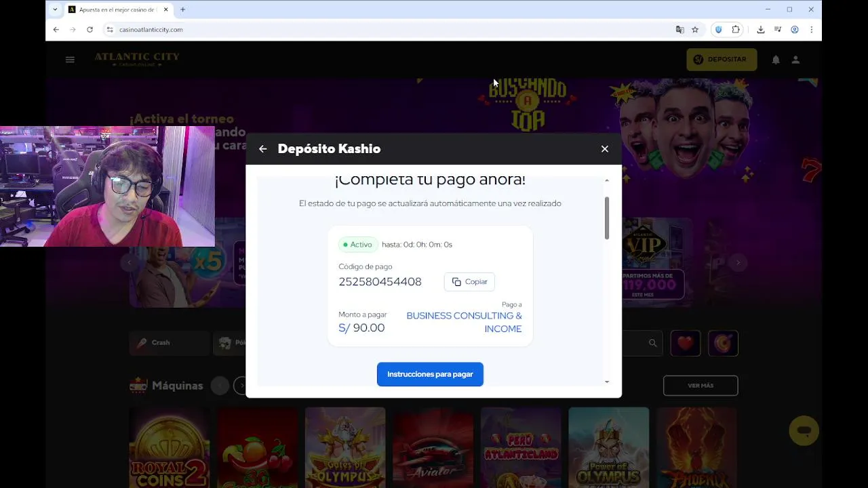Image resolution: width=868 pixels, height=488 pixels.
Task: Click the browser back arrow
Action: pos(56,30)
